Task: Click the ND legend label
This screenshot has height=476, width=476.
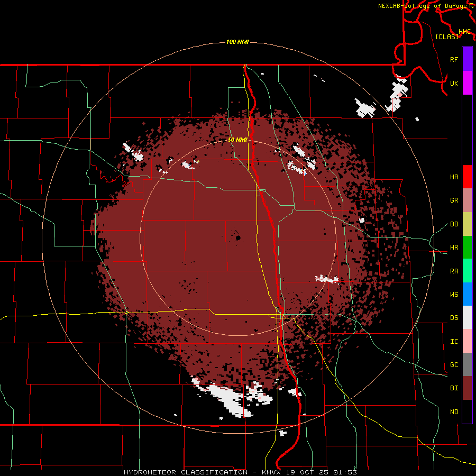Action: point(454,411)
